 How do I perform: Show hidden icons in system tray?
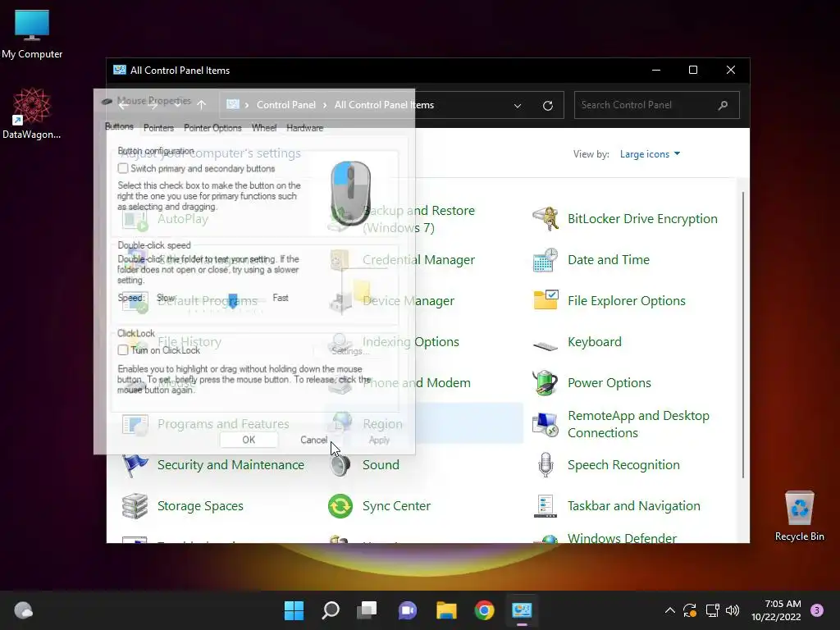[669, 610]
